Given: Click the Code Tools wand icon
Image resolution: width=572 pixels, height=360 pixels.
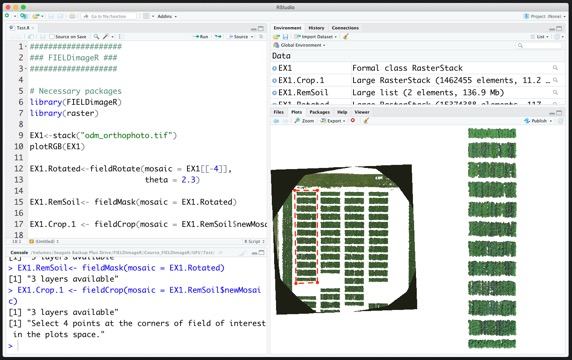Looking at the screenshot, I should (106, 36).
